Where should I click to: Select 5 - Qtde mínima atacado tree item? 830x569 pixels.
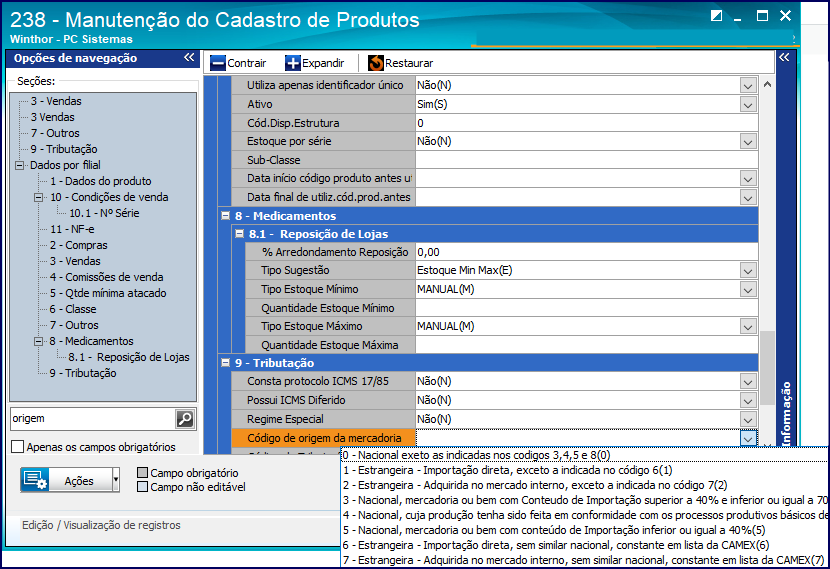[108, 293]
